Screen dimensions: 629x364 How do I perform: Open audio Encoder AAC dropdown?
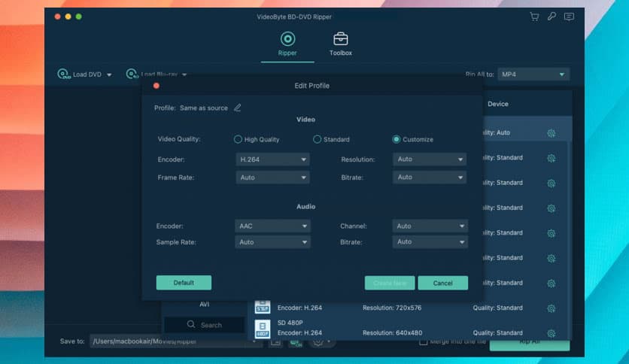point(272,226)
